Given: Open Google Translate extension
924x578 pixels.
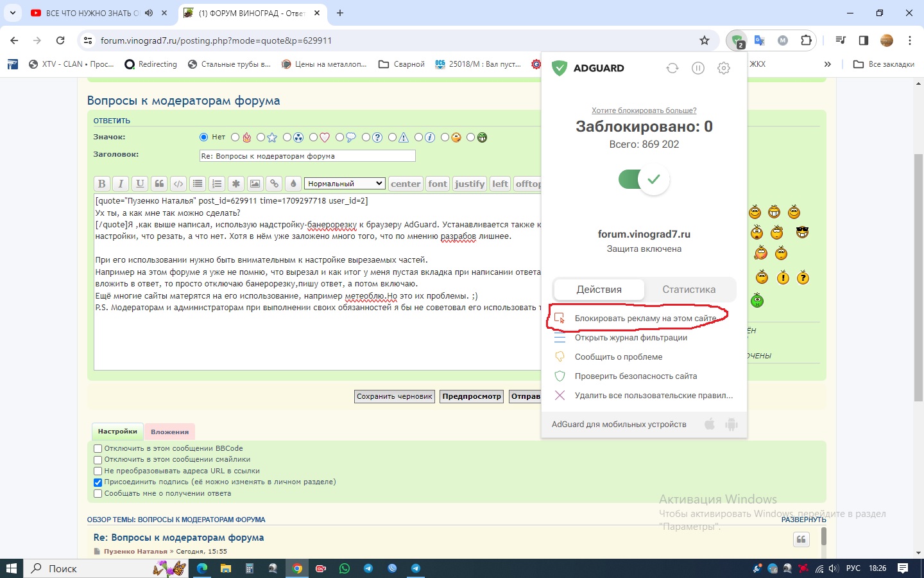Looking at the screenshot, I should 760,40.
